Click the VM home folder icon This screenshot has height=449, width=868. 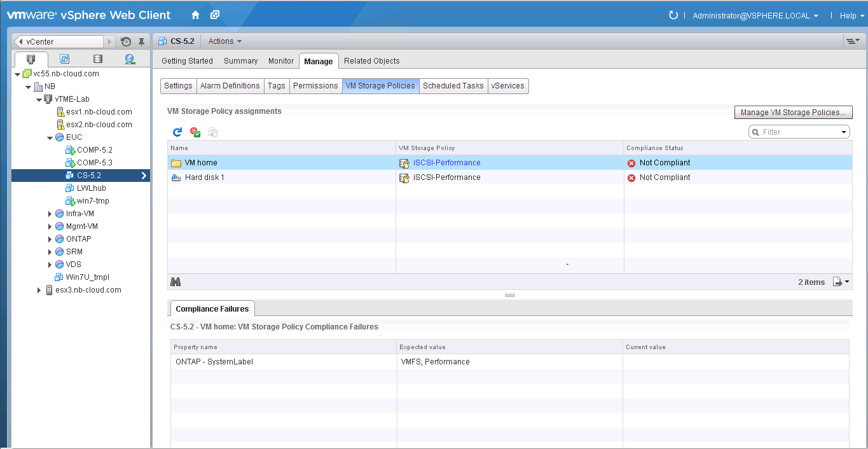pos(176,163)
